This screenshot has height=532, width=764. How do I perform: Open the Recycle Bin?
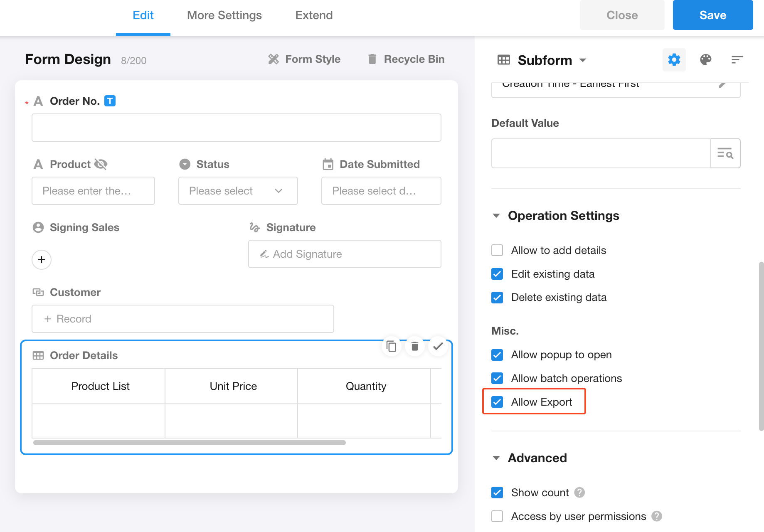406,59
